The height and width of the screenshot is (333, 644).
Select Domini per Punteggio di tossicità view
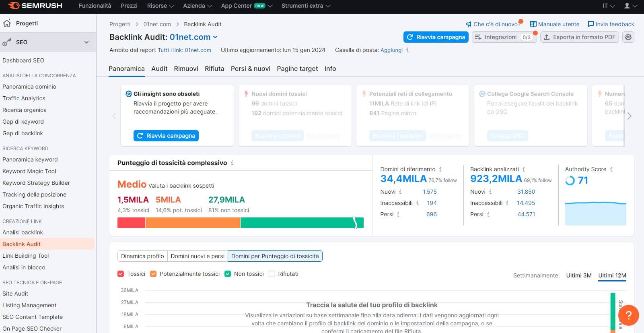pyautogui.click(x=275, y=256)
